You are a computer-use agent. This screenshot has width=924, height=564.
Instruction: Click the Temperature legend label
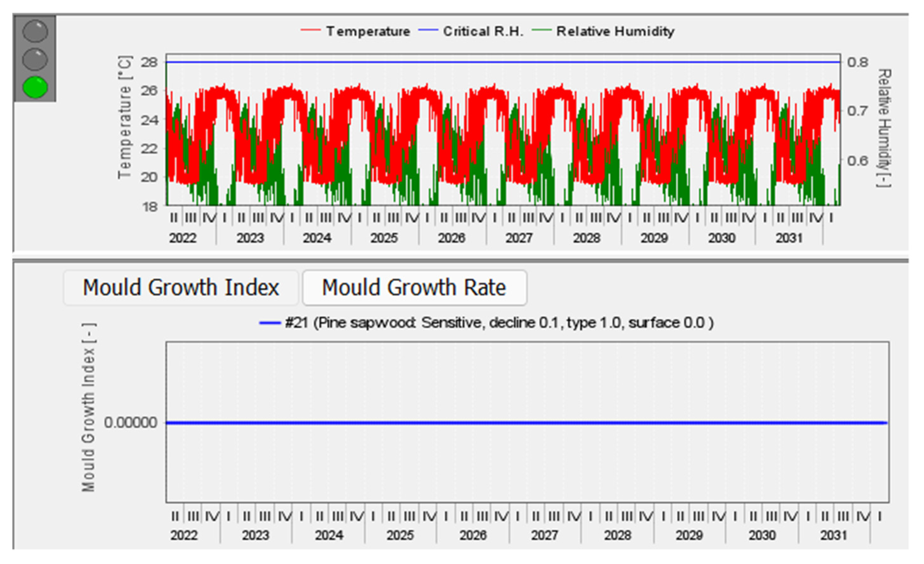[x=368, y=31]
